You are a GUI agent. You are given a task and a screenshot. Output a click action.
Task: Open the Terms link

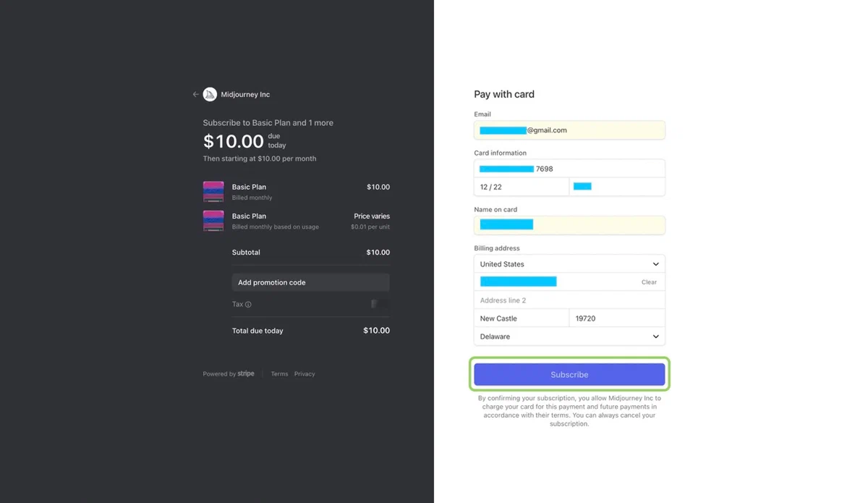coord(279,373)
